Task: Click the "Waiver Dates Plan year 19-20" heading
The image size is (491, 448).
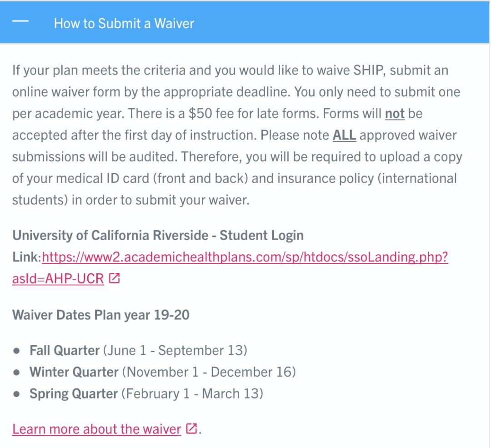Action: 100,315
